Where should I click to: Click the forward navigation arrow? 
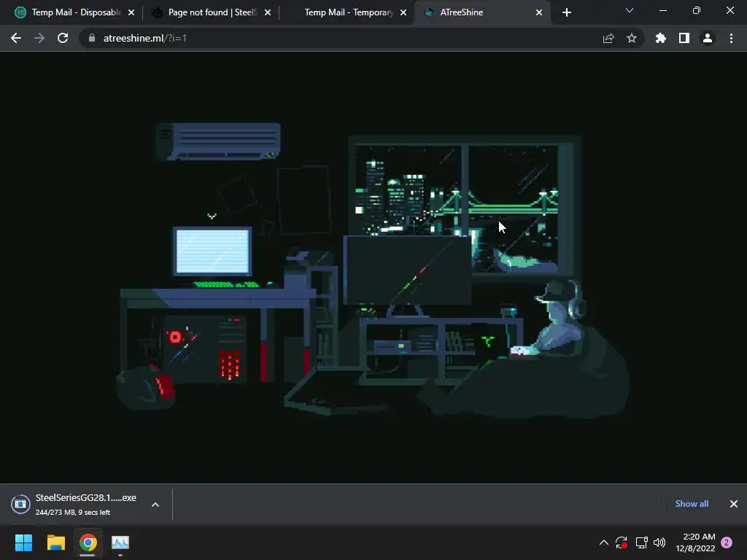click(x=39, y=38)
